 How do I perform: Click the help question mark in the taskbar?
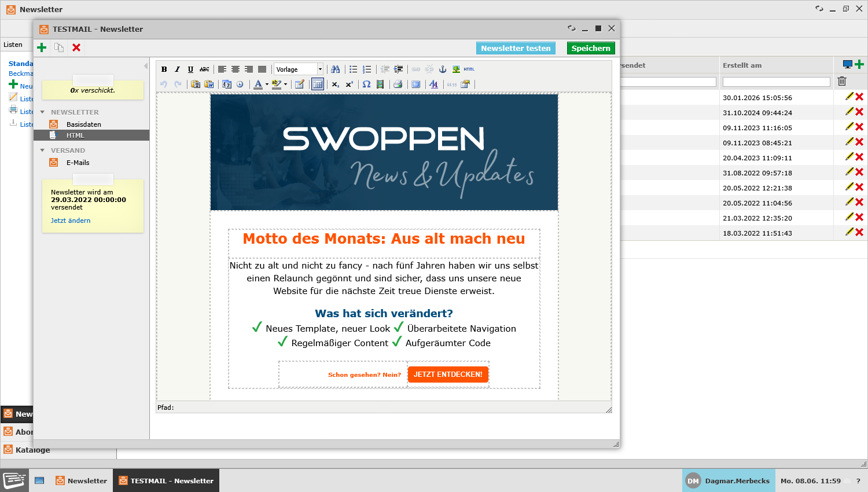click(x=858, y=481)
